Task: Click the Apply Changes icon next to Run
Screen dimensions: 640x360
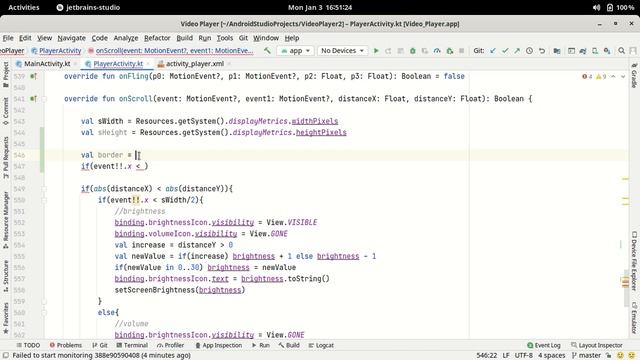Action: 388,51
